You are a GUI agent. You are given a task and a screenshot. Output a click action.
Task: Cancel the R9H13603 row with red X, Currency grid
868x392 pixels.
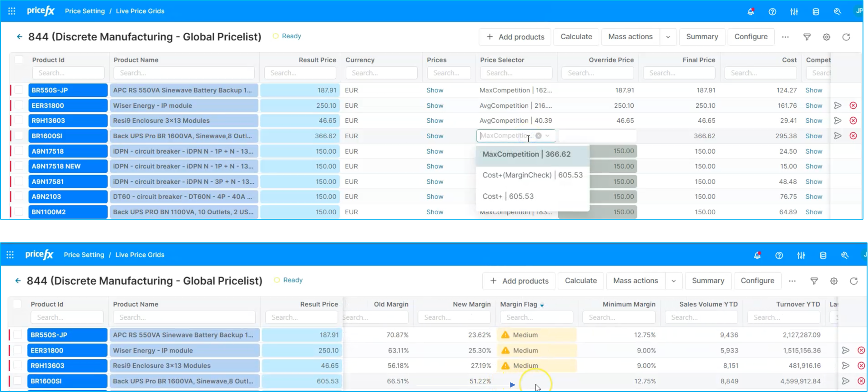click(853, 121)
